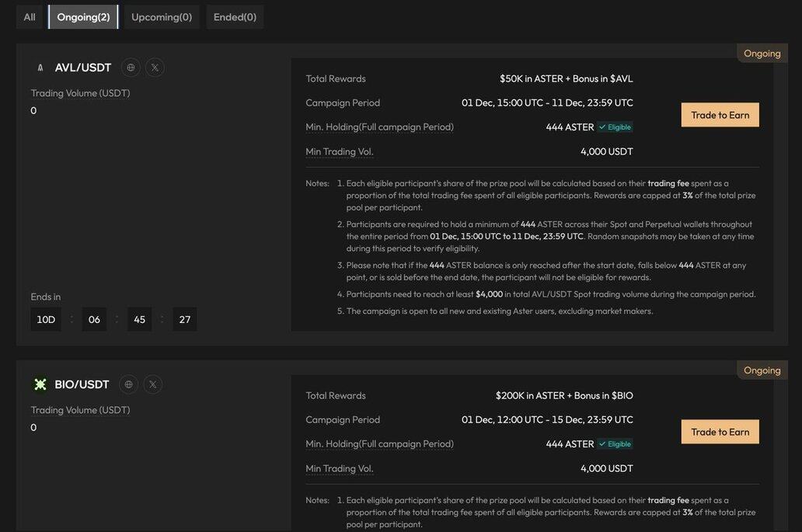Click AVL Min. Holding(Full campaign Period) label
This screenshot has height=532, width=802.
coord(379,127)
